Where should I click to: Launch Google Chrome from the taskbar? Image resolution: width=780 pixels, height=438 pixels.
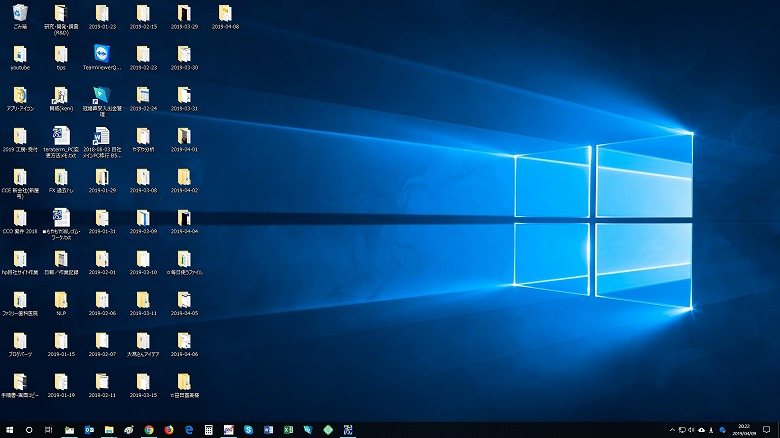(x=149, y=430)
